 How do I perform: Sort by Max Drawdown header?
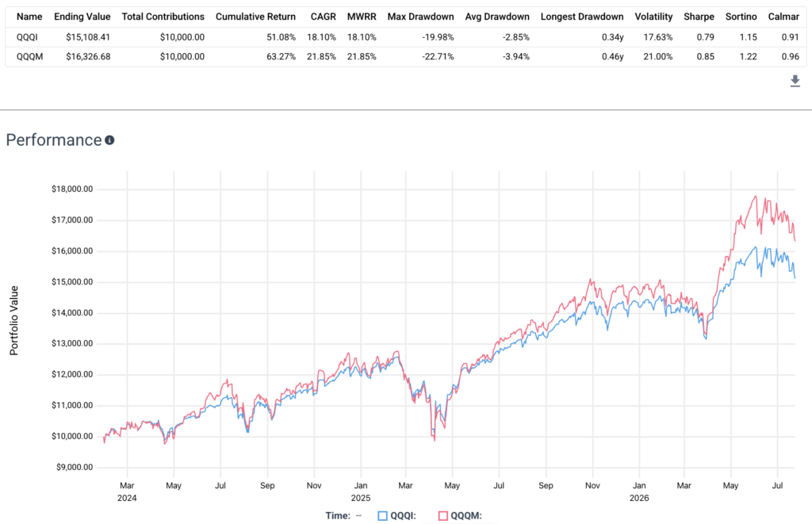[x=420, y=17]
